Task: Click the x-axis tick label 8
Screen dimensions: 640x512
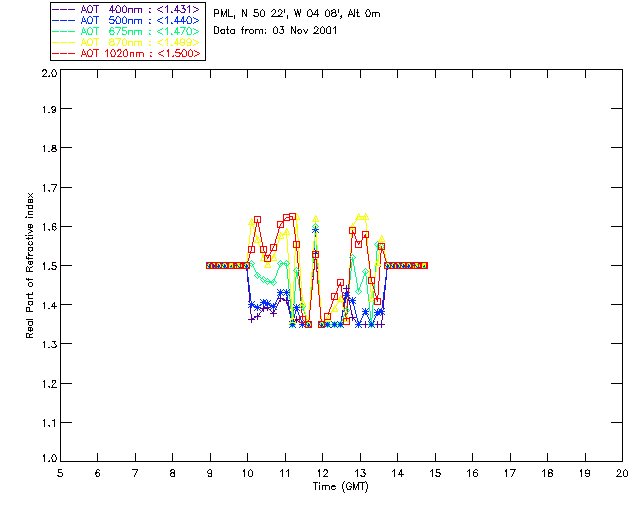Action: click(173, 473)
